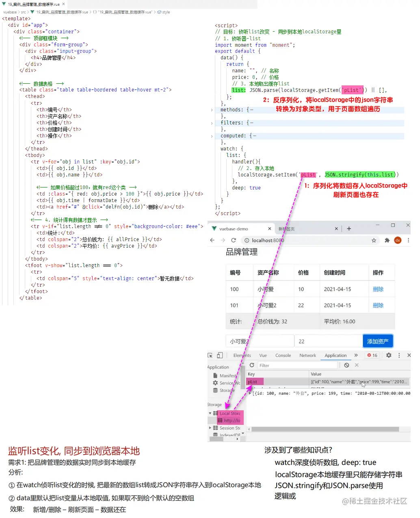
Task: Open the browser extensions puzzle icon
Action: tap(387, 240)
